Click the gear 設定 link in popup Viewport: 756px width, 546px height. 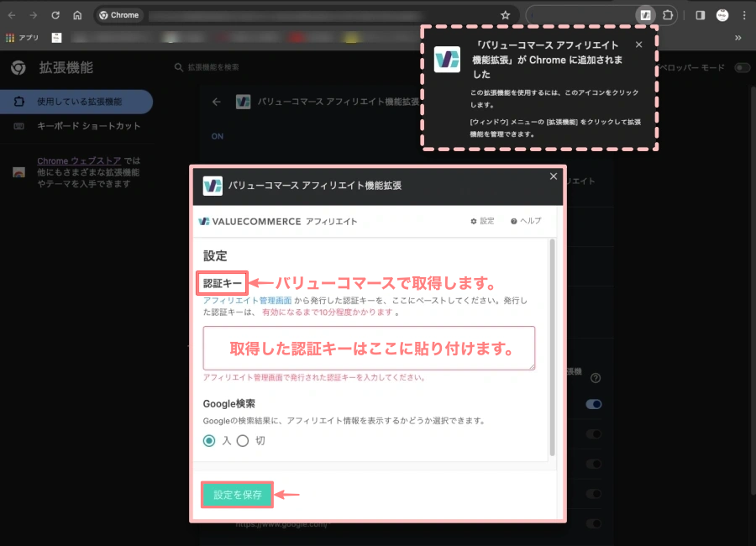click(483, 221)
